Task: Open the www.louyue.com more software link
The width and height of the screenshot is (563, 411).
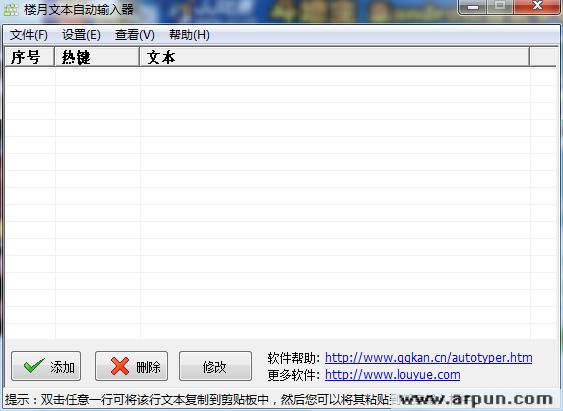Action: [392, 375]
